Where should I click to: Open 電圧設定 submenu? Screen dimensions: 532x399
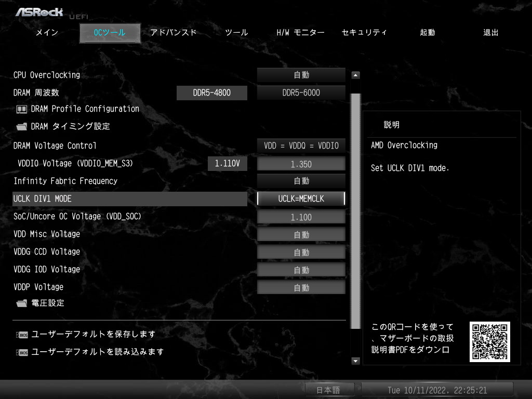click(x=48, y=303)
